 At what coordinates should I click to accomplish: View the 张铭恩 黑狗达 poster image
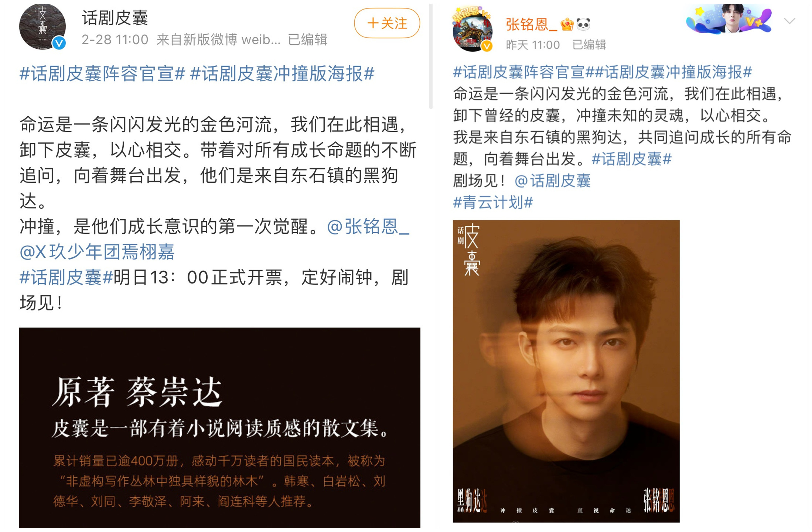pos(566,371)
